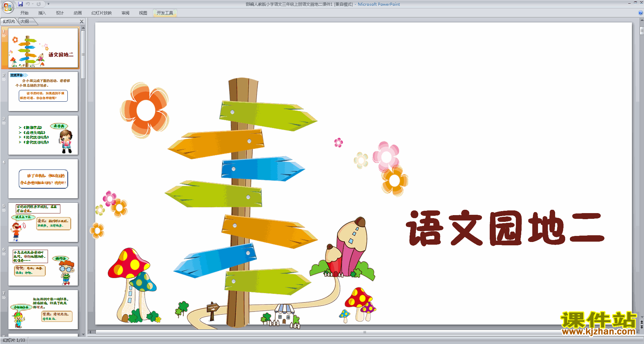Select the 幻灯片 pane tab
Image resolution: width=644 pixels, height=344 pixels.
pyautogui.click(x=9, y=21)
